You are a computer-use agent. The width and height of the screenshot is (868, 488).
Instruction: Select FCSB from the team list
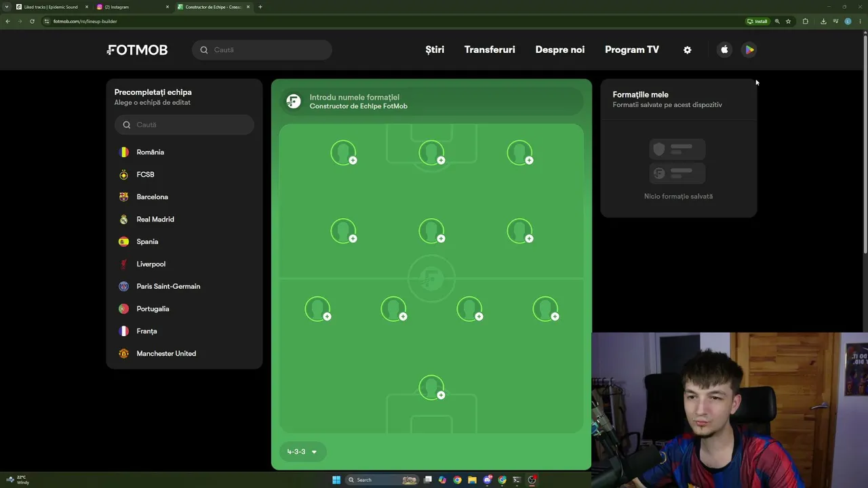(184, 175)
